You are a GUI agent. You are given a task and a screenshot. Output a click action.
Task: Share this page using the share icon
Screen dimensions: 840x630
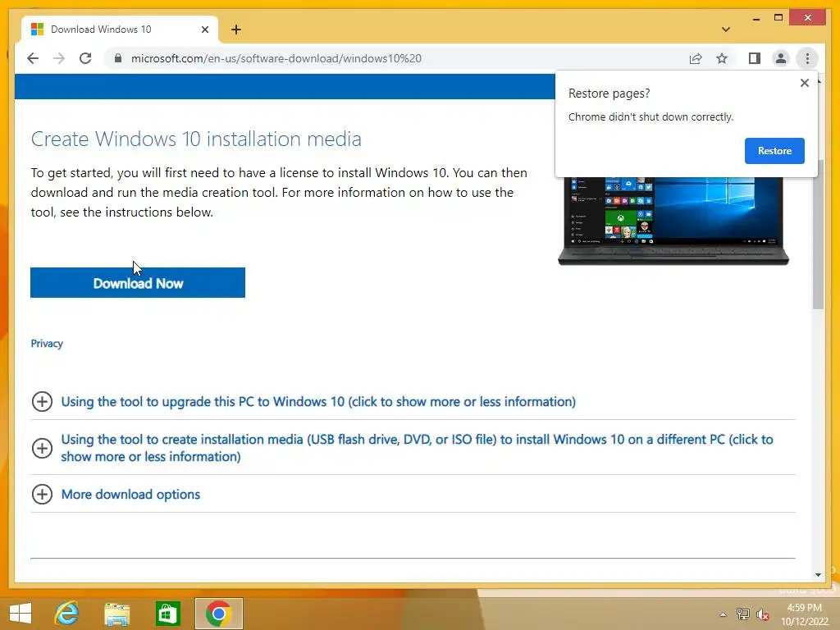pos(696,58)
